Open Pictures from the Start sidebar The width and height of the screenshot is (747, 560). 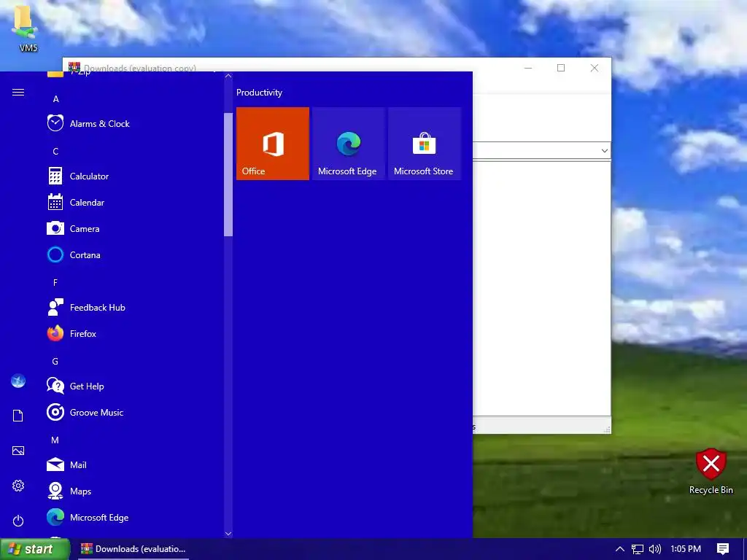click(18, 451)
